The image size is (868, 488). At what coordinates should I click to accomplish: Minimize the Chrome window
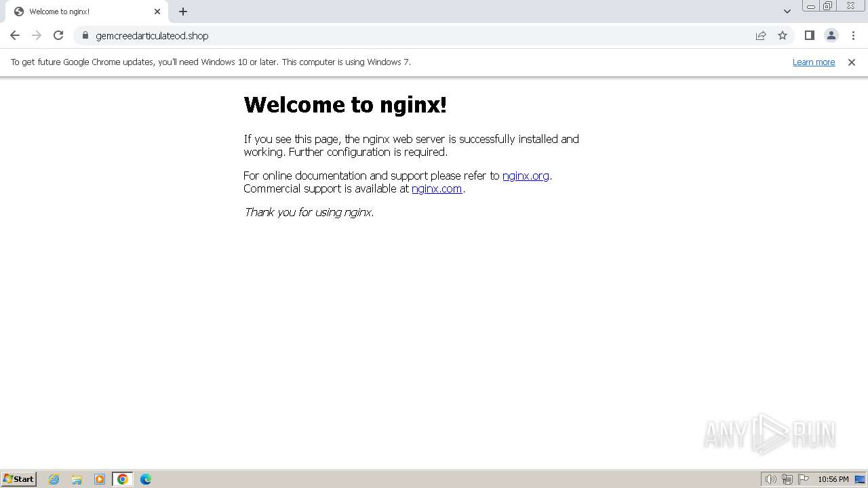pos(811,6)
